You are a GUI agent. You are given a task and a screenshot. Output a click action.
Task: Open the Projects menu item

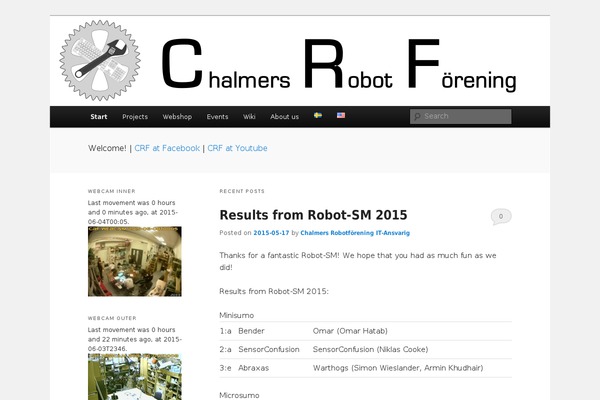click(x=135, y=117)
